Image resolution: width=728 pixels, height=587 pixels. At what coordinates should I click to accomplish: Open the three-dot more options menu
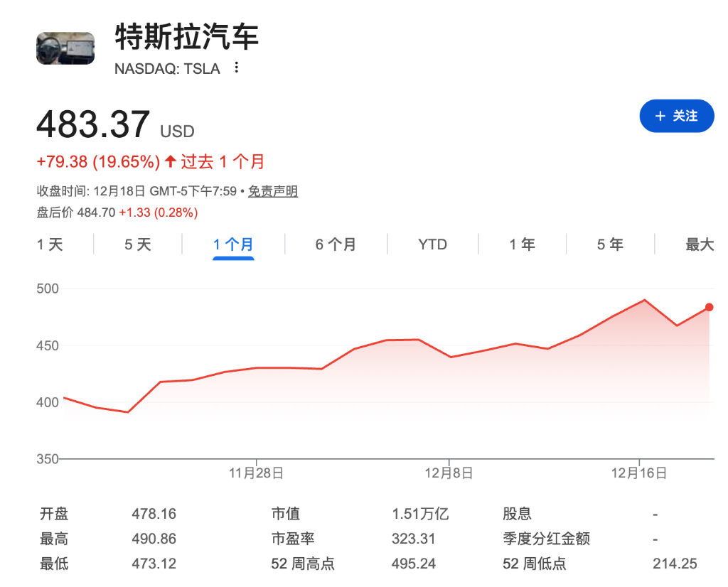tap(237, 68)
